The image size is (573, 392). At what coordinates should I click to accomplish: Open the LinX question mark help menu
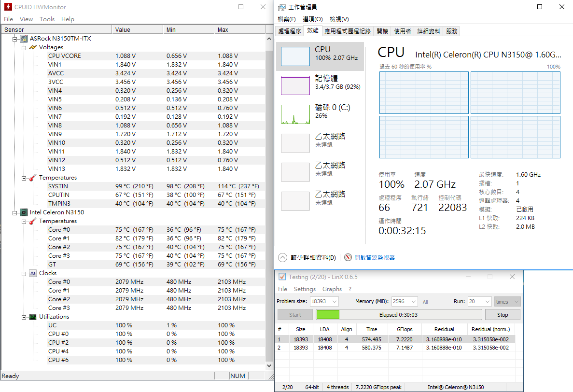[350, 289]
